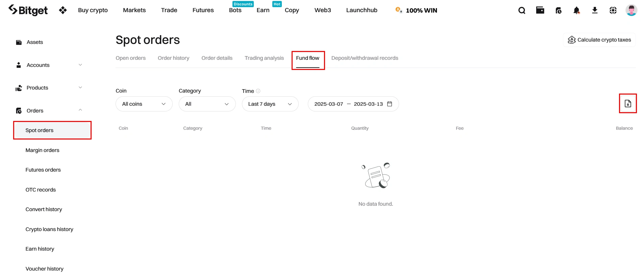Open the All coins dropdown
The width and height of the screenshot is (644, 278).
pos(144,104)
